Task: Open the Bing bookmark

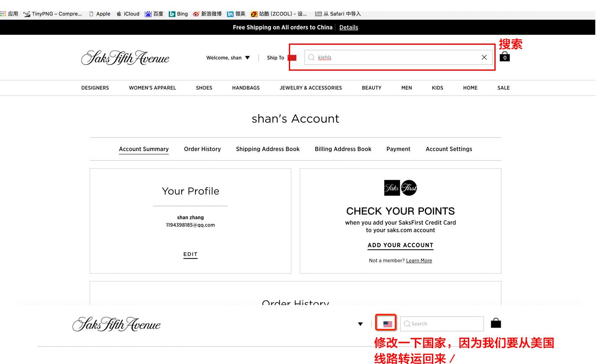Action: coord(178,14)
